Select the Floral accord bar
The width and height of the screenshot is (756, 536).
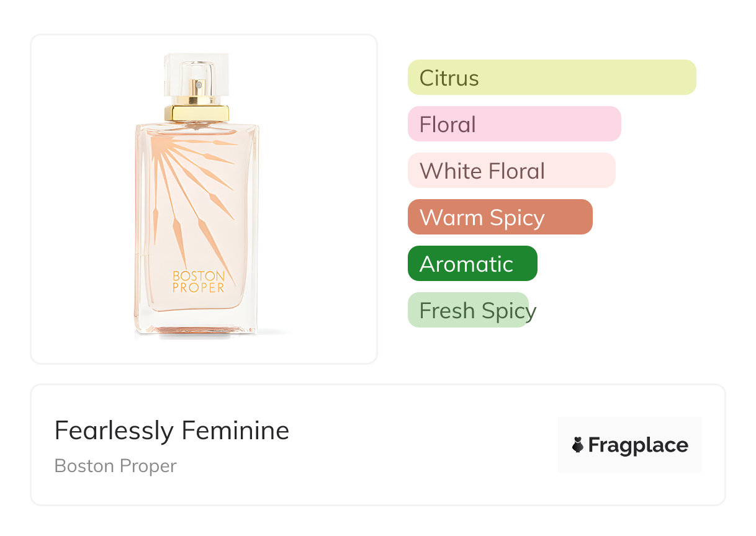pyautogui.click(x=514, y=124)
